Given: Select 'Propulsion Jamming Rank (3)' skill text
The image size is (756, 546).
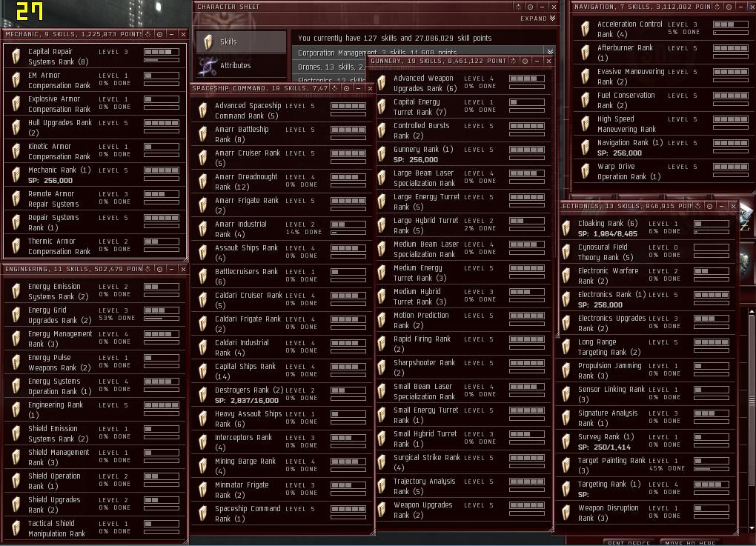Looking at the screenshot, I should click(x=609, y=370).
